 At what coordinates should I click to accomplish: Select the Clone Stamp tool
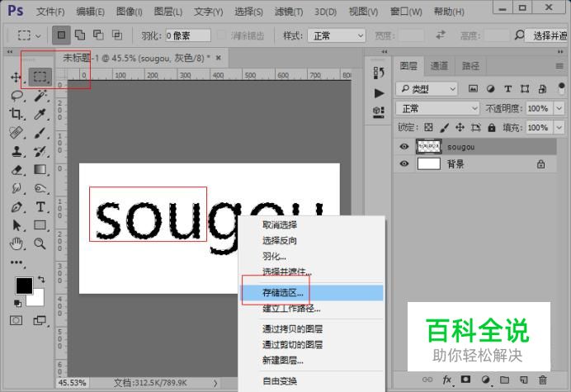(16, 151)
